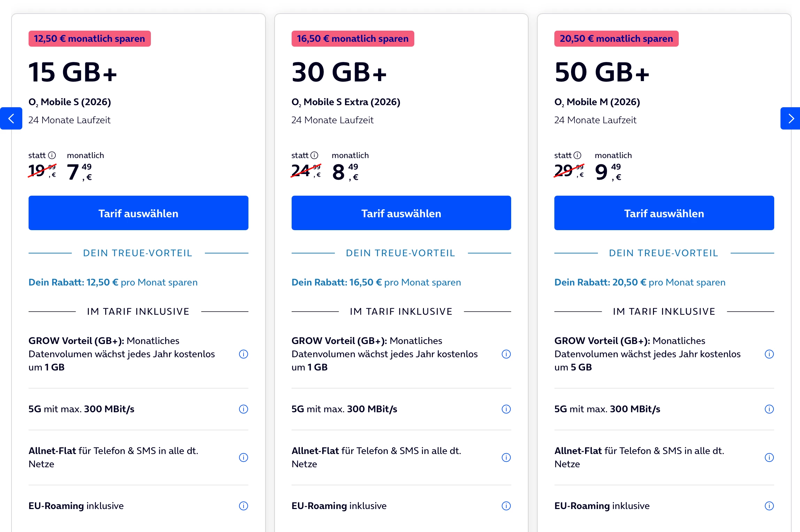
Task: Open EU-Roaming info icon in 50 GB plan
Action: coord(769,506)
